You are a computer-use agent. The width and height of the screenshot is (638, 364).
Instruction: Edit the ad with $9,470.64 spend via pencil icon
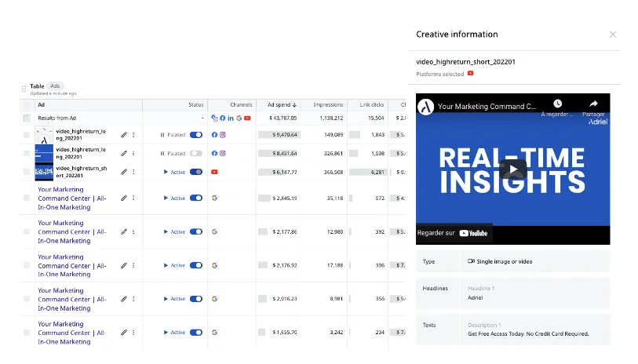pyautogui.click(x=124, y=135)
